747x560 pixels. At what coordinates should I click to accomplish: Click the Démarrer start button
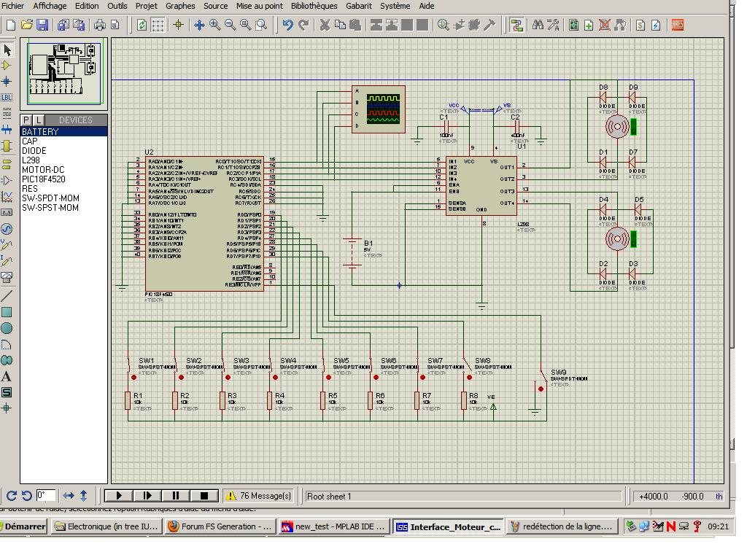click(24, 526)
